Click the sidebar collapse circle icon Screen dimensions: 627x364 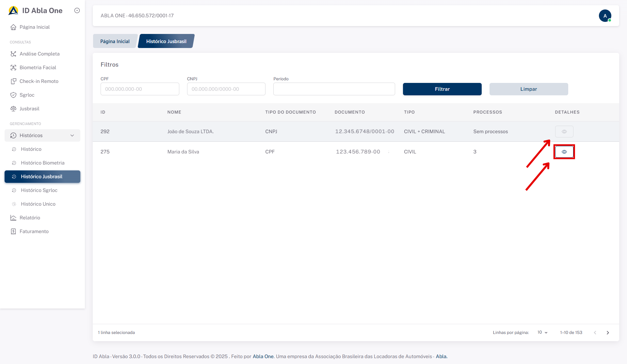click(x=77, y=10)
